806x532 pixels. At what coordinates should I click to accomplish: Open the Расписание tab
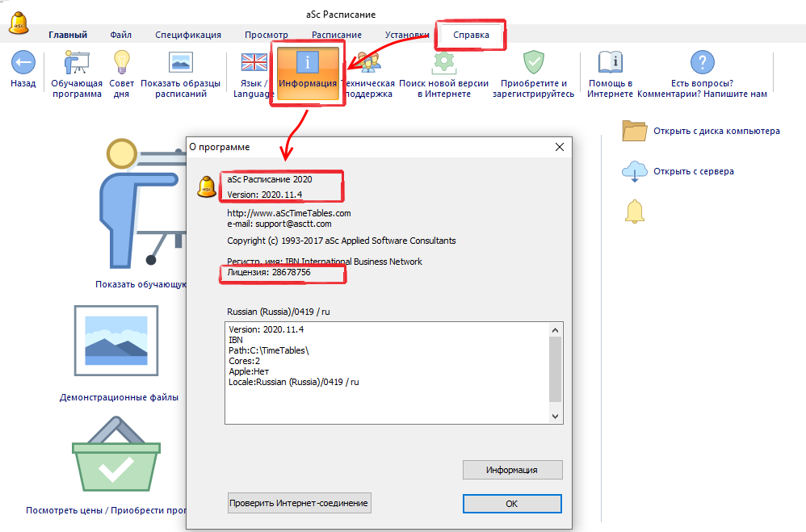(x=337, y=35)
